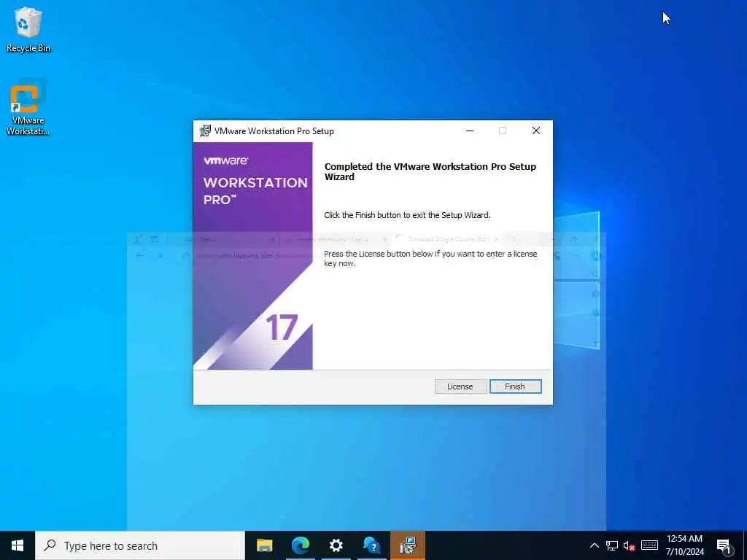The image size is (747, 560).
Task: Select the VMware Workstation desktop shortcut
Action: pos(28,107)
